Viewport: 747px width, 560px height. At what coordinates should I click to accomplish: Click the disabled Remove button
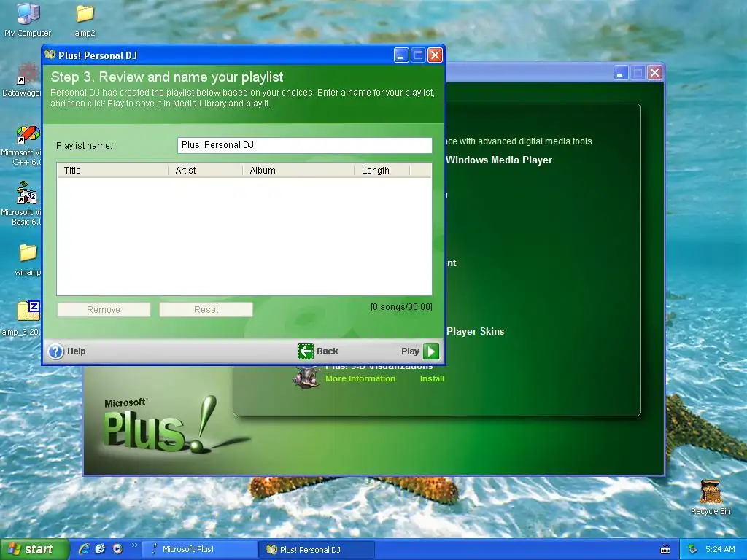[x=104, y=309]
